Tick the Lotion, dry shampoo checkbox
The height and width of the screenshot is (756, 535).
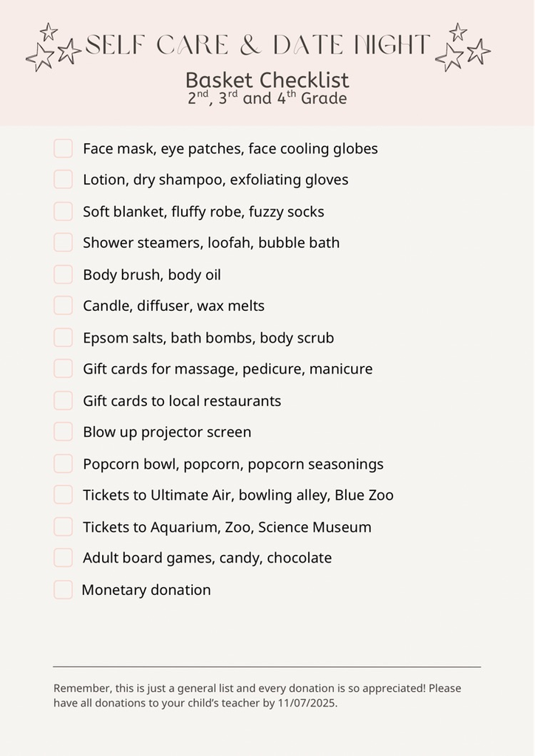coord(63,179)
